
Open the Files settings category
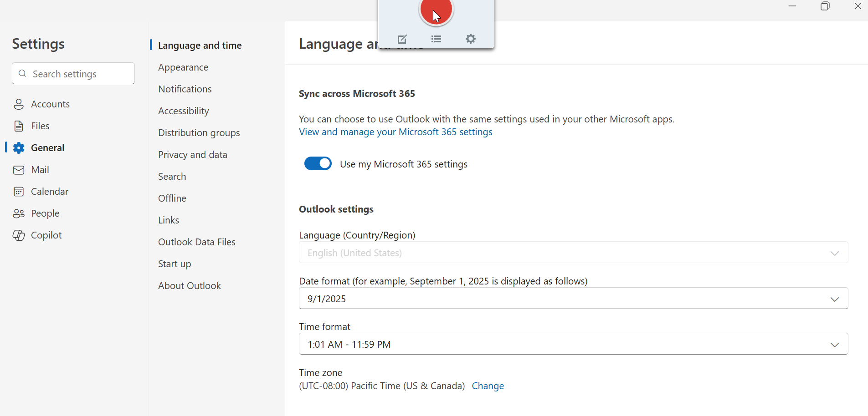pos(40,126)
